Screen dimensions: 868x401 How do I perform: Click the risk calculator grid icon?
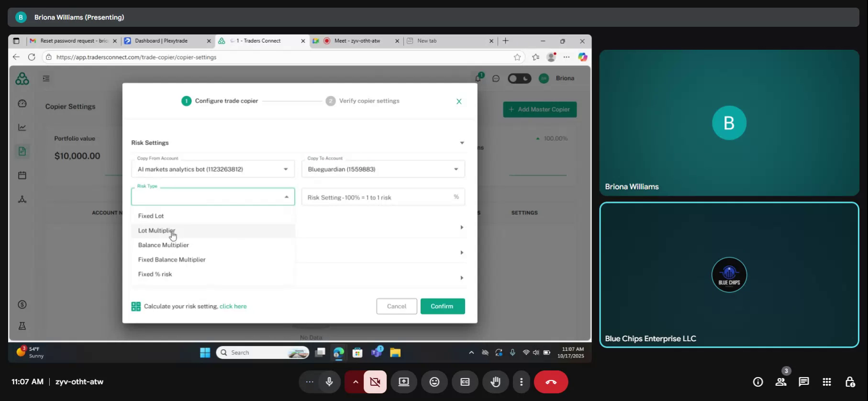click(136, 306)
